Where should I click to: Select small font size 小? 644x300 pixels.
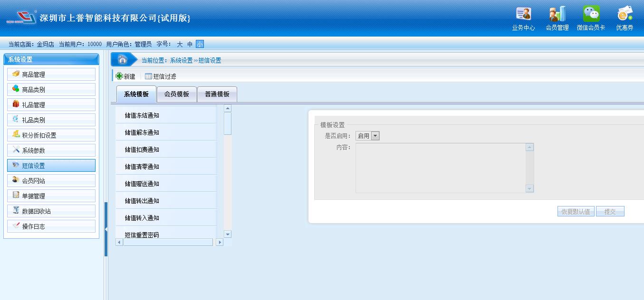pyautogui.click(x=200, y=44)
